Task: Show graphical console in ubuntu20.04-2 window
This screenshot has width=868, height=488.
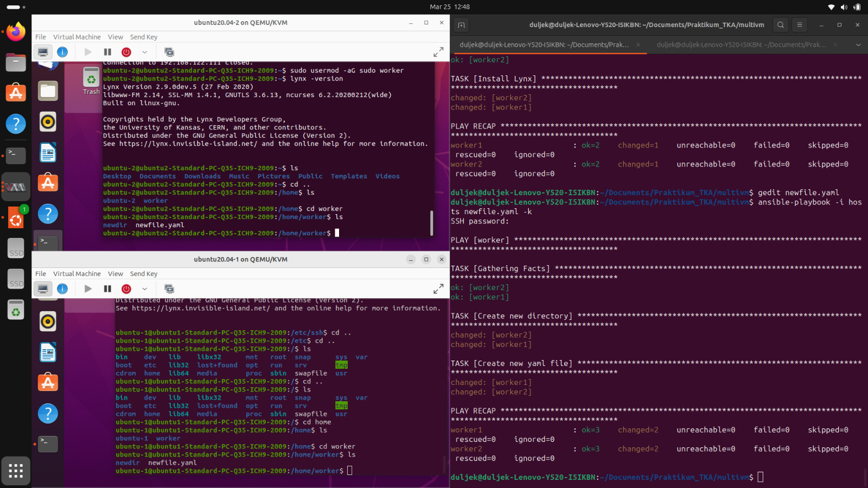Action: (43, 52)
